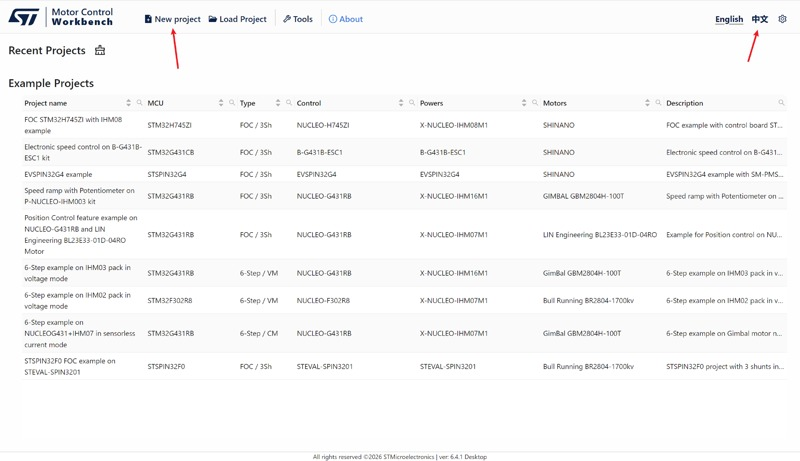Screen dimensions: 800x461
Task: Search within the Control column
Action: [412, 103]
